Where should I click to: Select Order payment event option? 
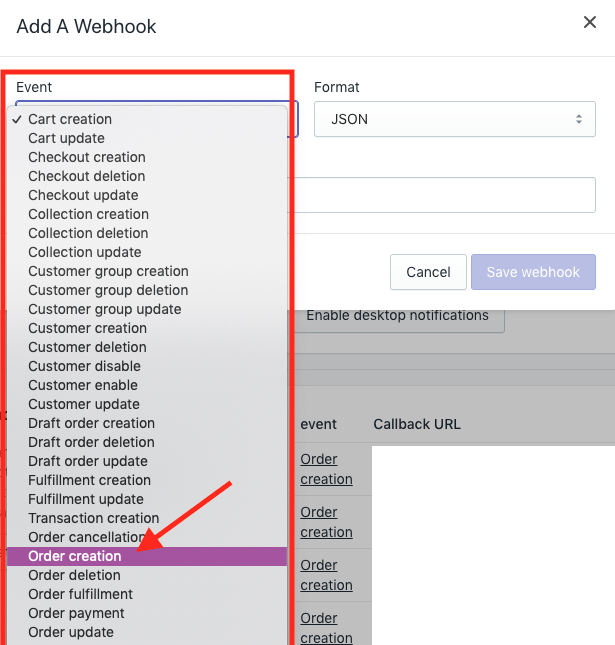tap(147, 613)
